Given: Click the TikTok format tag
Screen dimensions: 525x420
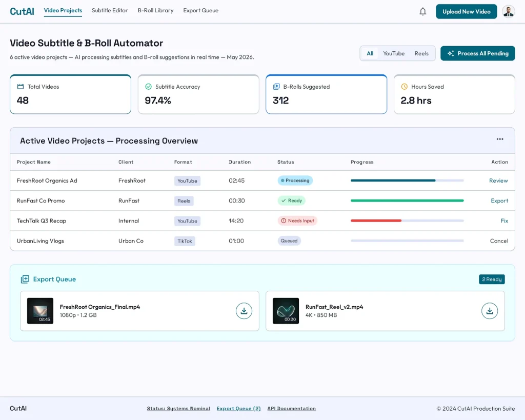Looking at the screenshot, I should (185, 241).
